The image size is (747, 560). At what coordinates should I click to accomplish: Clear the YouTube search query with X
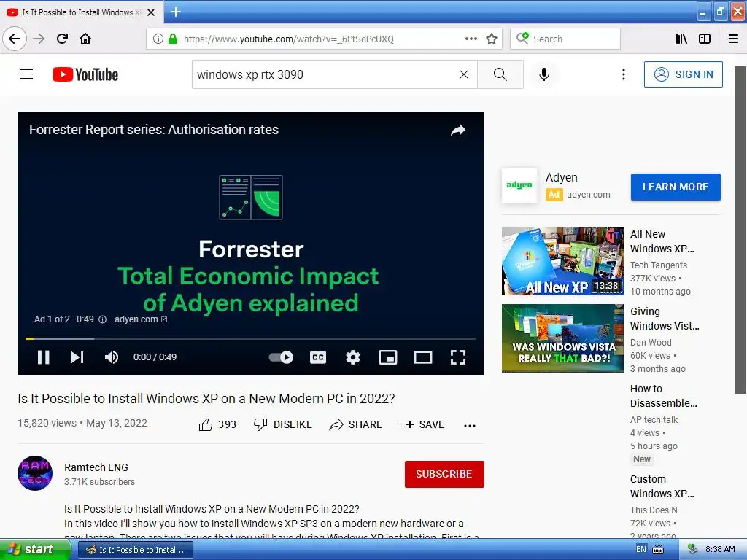[463, 74]
